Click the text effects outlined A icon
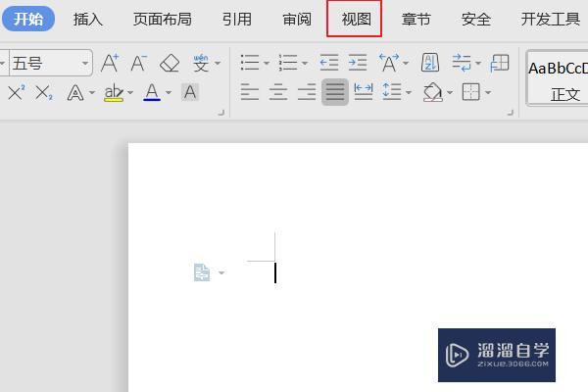 pos(75,92)
